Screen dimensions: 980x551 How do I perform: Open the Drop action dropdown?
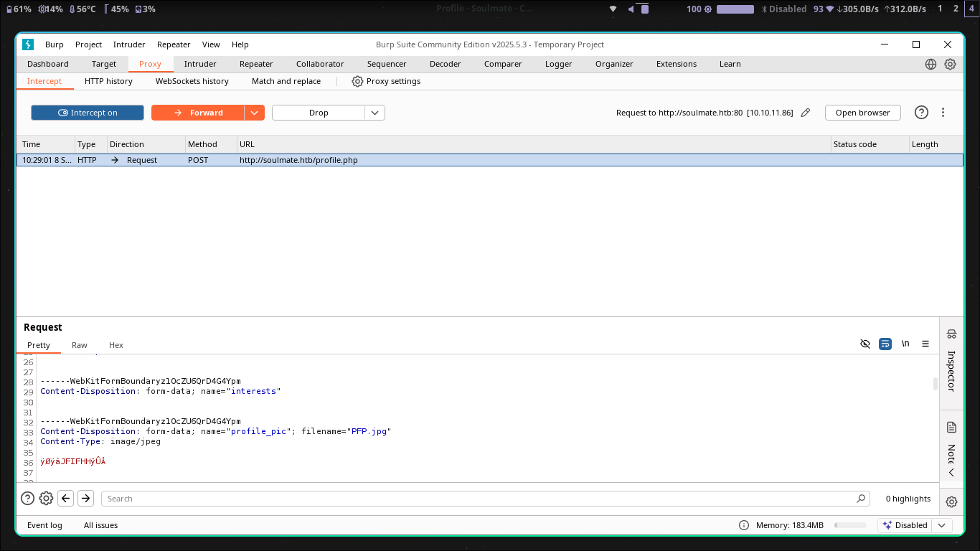[x=374, y=113]
